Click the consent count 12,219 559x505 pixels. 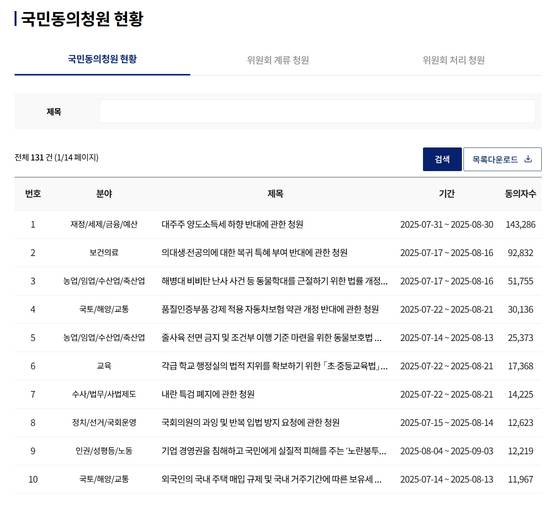point(520,451)
